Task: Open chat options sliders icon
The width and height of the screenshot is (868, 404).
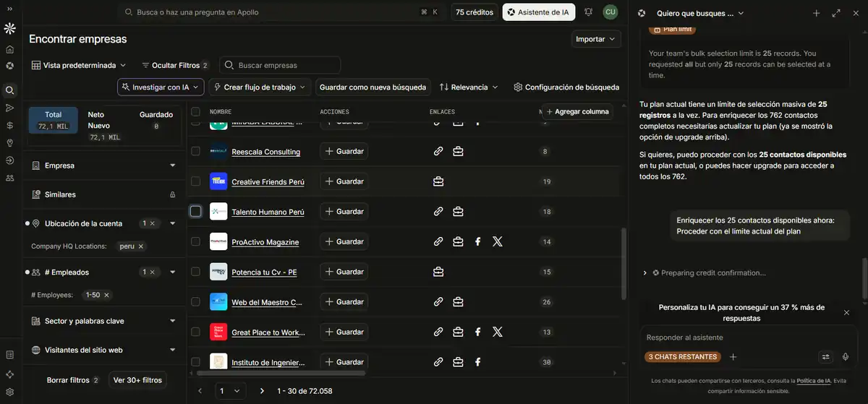Action: pos(826,357)
